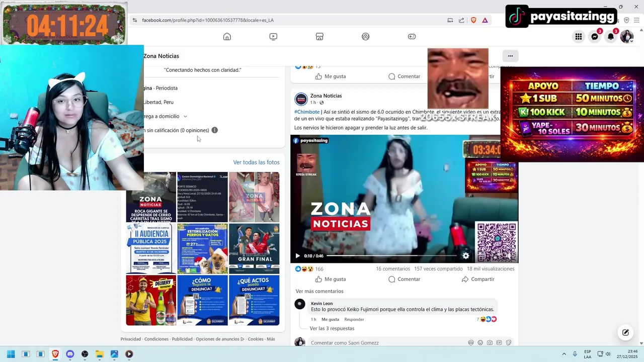Like Kevin Leon's comment
The image size is (644, 362).
[x=330, y=319]
